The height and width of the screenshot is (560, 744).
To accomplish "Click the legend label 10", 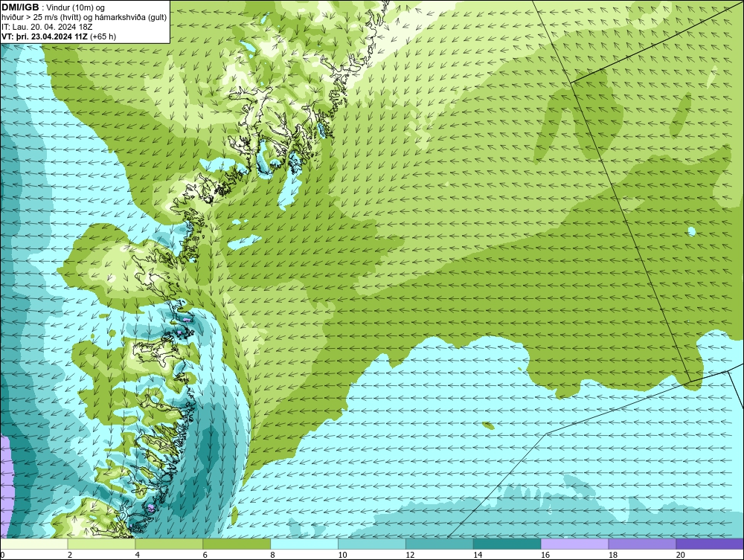I will [x=342, y=555].
